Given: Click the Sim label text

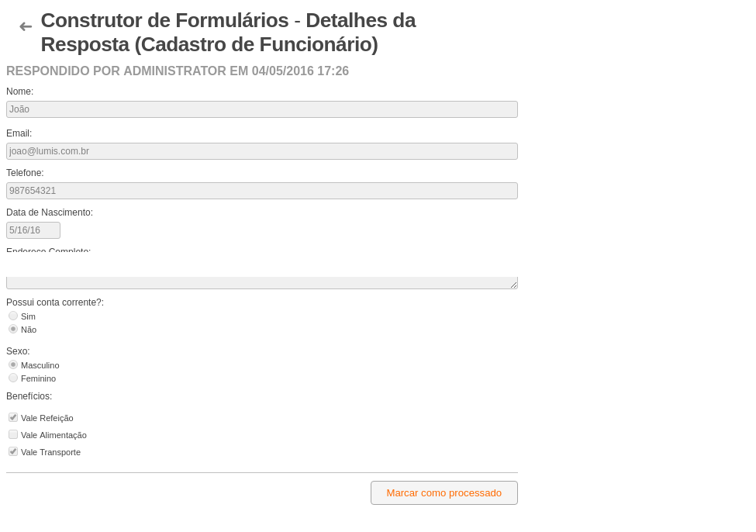Looking at the screenshot, I should [x=28, y=317].
